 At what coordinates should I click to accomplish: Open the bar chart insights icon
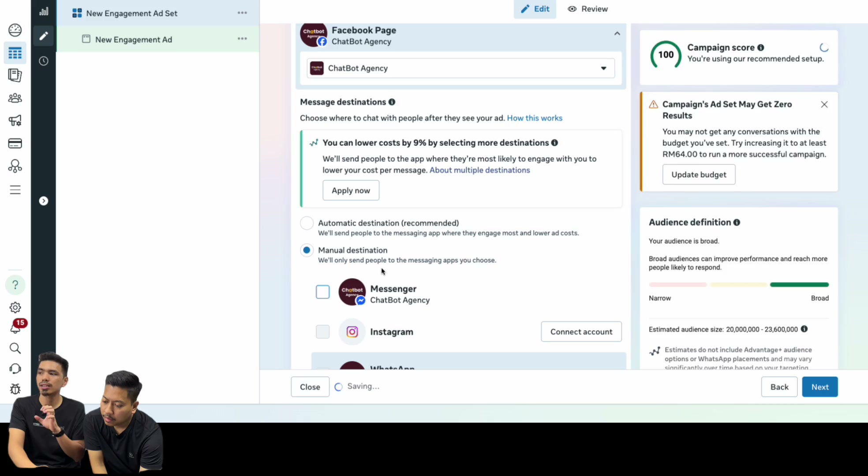pos(43,11)
